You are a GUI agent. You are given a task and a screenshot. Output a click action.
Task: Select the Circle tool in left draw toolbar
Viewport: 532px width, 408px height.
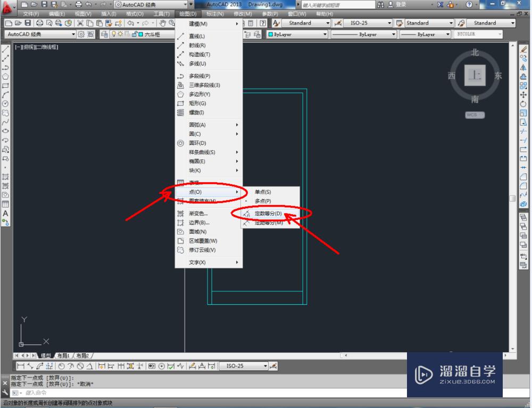click(5, 104)
